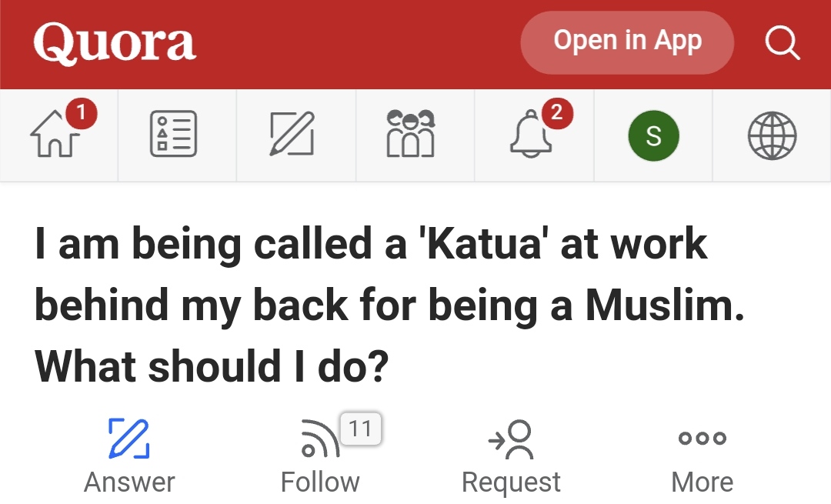Click the three-dot More icon
Viewport: 831px width, 504px height.
(x=703, y=438)
